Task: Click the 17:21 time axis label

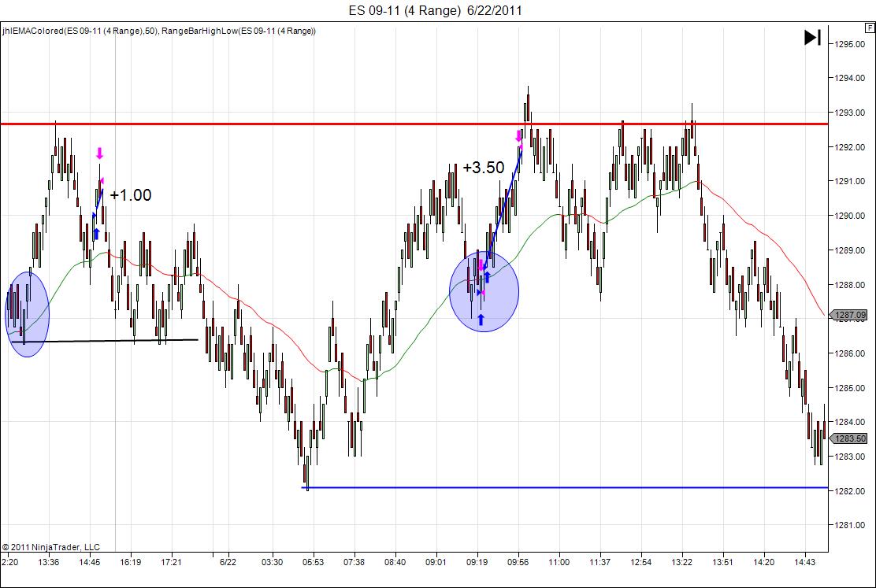Action: 171,562
